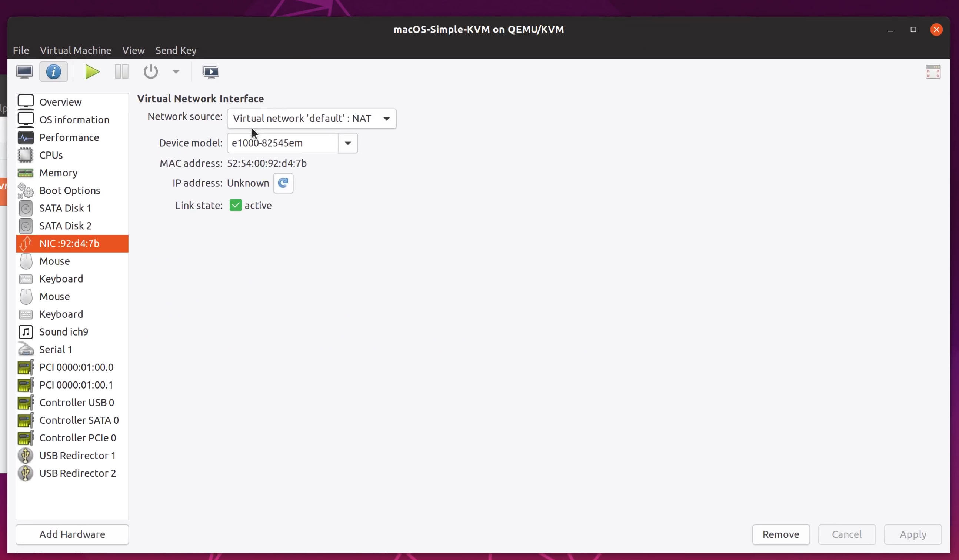This screenshot has width=959, height=560.
Task: Click the Pause virtual machine icon
Action: [121, 71]
